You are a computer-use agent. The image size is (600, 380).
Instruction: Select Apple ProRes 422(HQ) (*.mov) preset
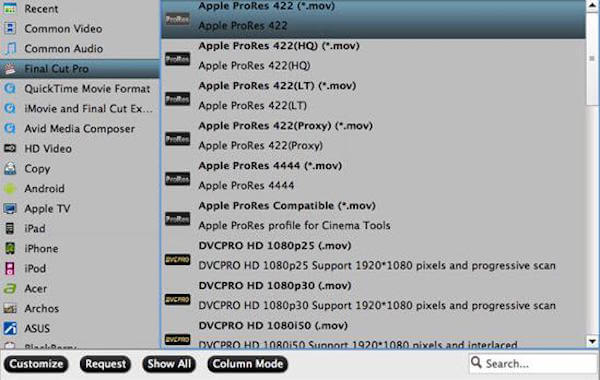pyautogui.click(x=373, y=56)
